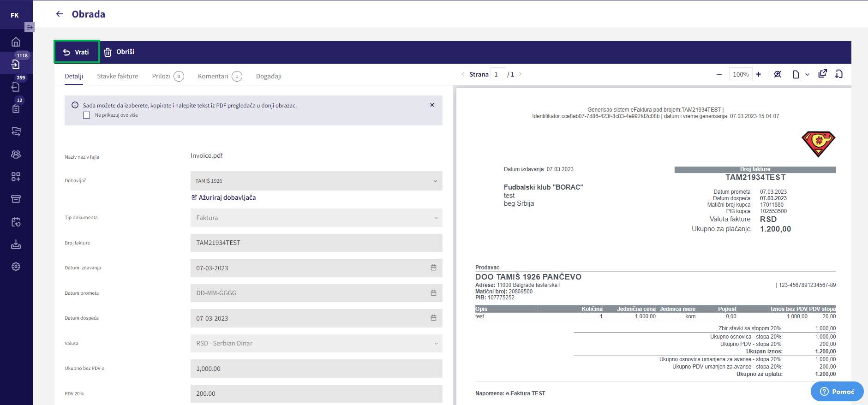Viewport: 868px width, 405px height.
Task: Click the FK logo
Action: (15, 15)
